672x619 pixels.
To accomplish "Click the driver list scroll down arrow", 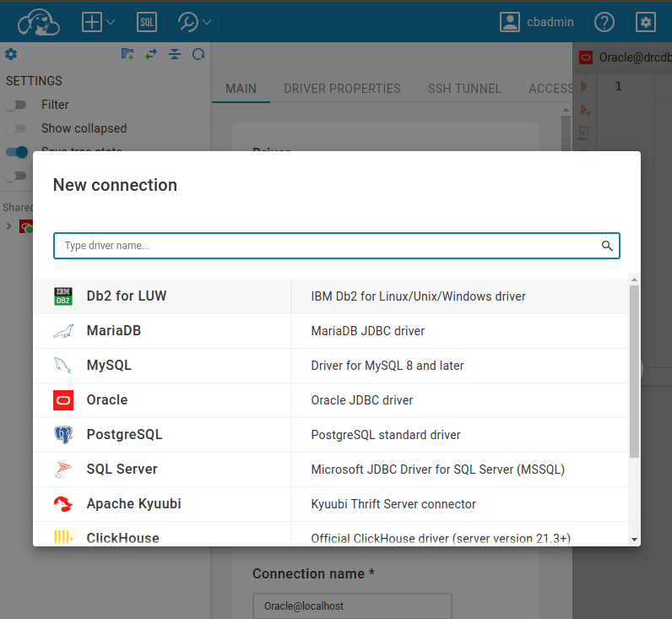I will [634, 540].
